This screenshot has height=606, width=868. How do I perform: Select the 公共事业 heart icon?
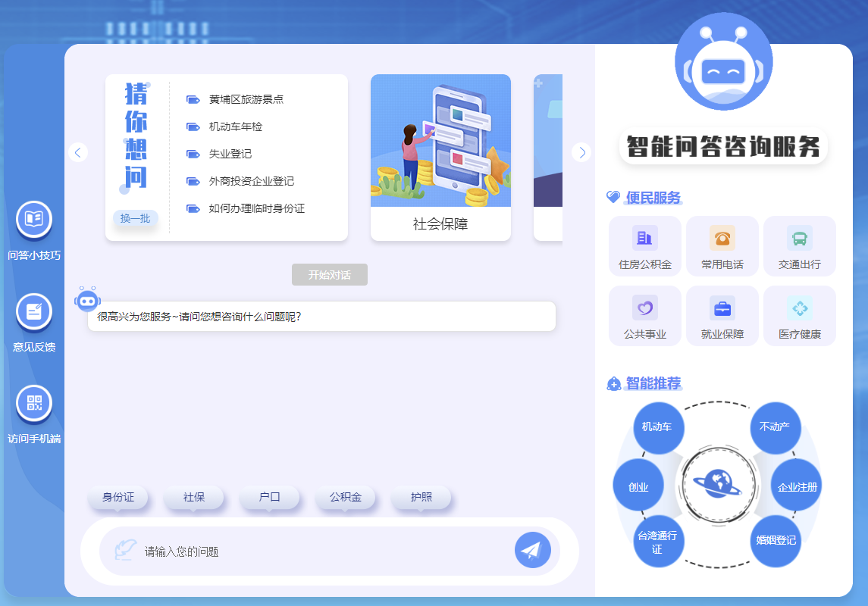coord(645,308)
